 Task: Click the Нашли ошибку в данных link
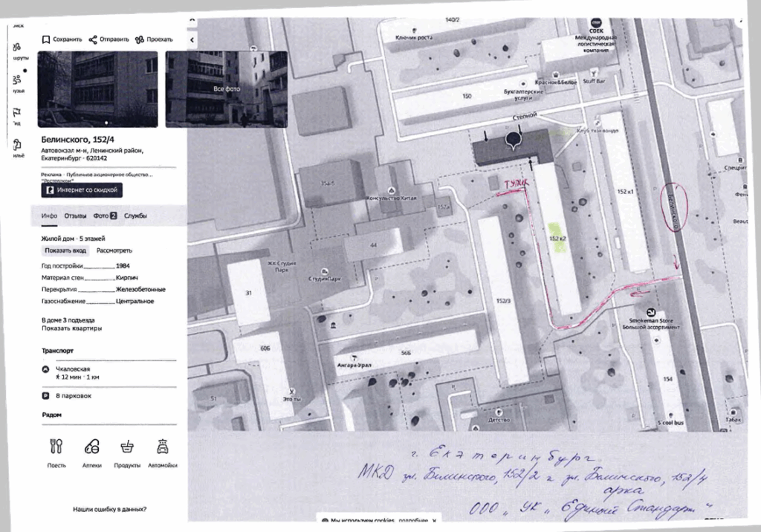click(x=109, y=509)
